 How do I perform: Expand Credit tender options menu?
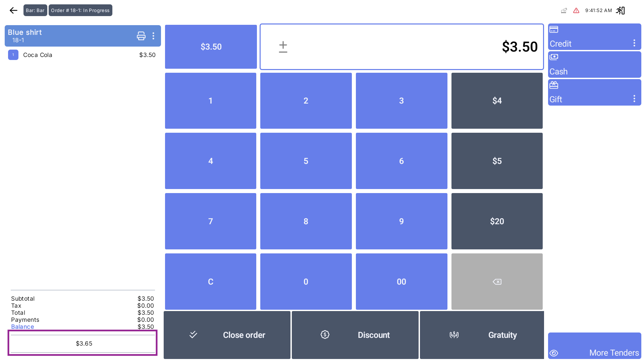(x=634, y=43)
